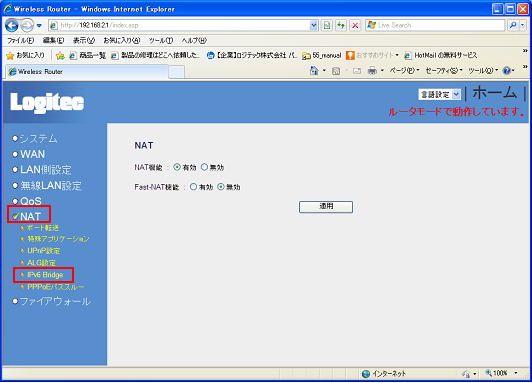The image size is (532, 383).
Task: Open the 言語設定 language dropdown
Action: click(440, 94)
